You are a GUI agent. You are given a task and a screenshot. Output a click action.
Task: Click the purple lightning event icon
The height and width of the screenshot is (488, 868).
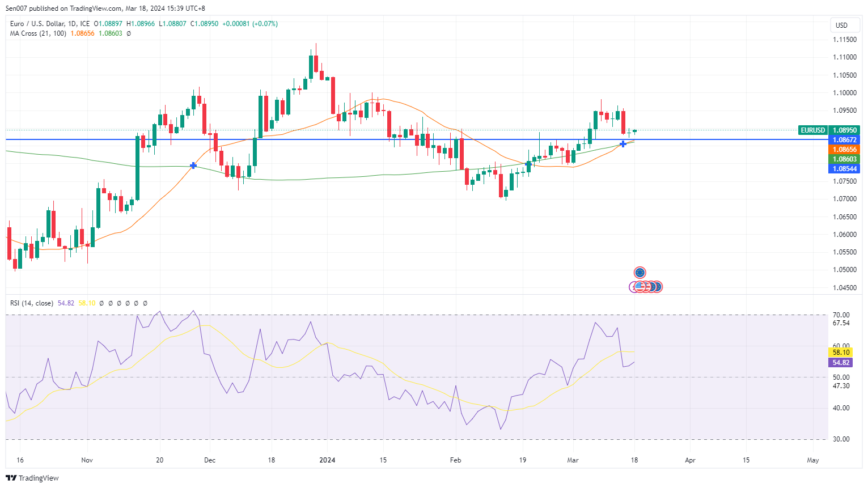click(632, 287)
